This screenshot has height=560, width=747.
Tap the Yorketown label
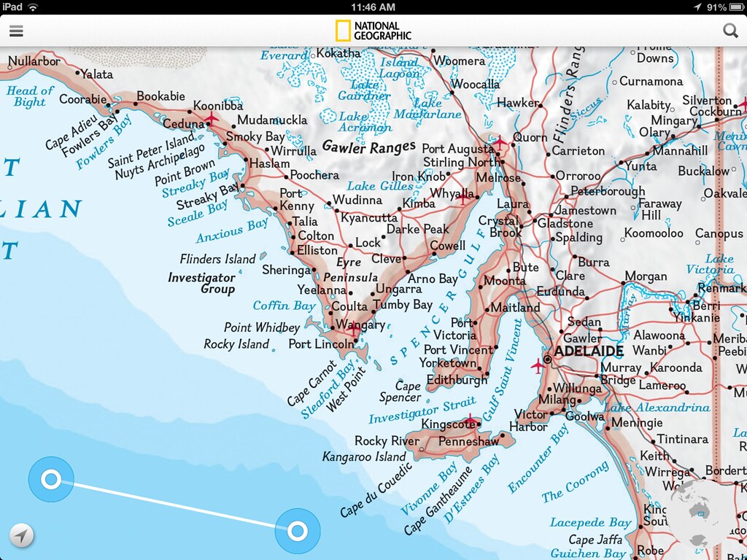(448, 363)
